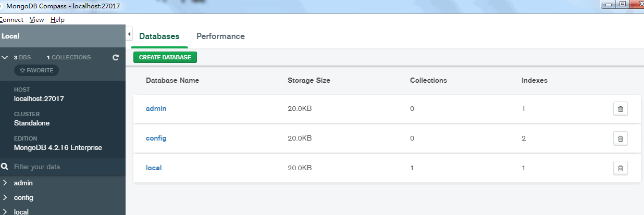The width and height of the screenshot is (644, 215).
Task: Click config row indexes value 2
Action: tap(524, 138)
